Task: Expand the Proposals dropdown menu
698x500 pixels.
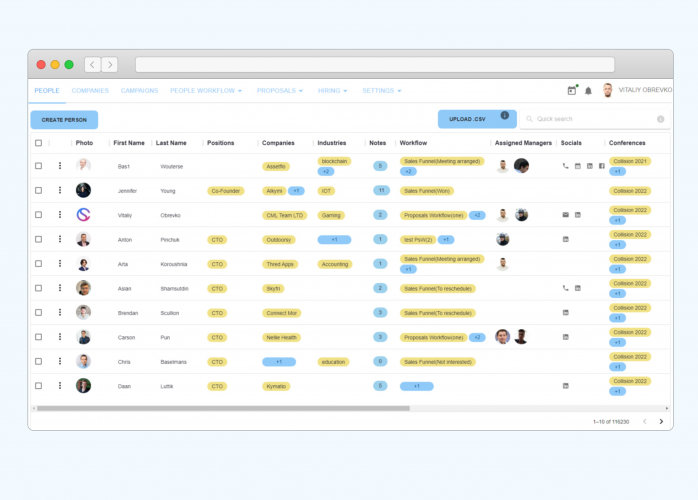Action: [x=280, y=91]
